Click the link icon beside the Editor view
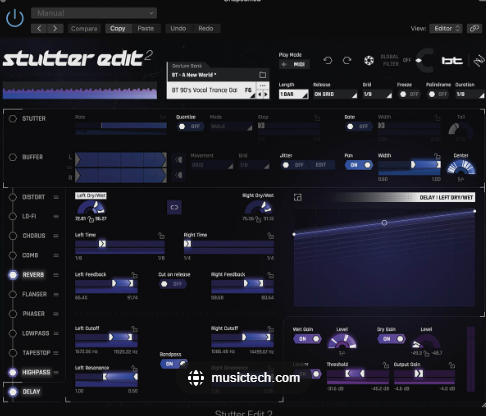The height and width of the screenshot is (416, 486). pyautogui.click(x=474, y=29)
